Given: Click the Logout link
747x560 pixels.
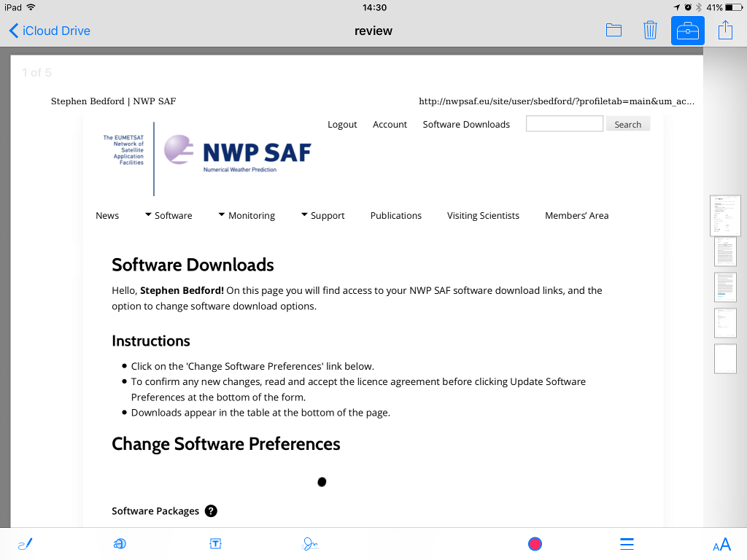Looking at the screenshot, I should point(342,124).
